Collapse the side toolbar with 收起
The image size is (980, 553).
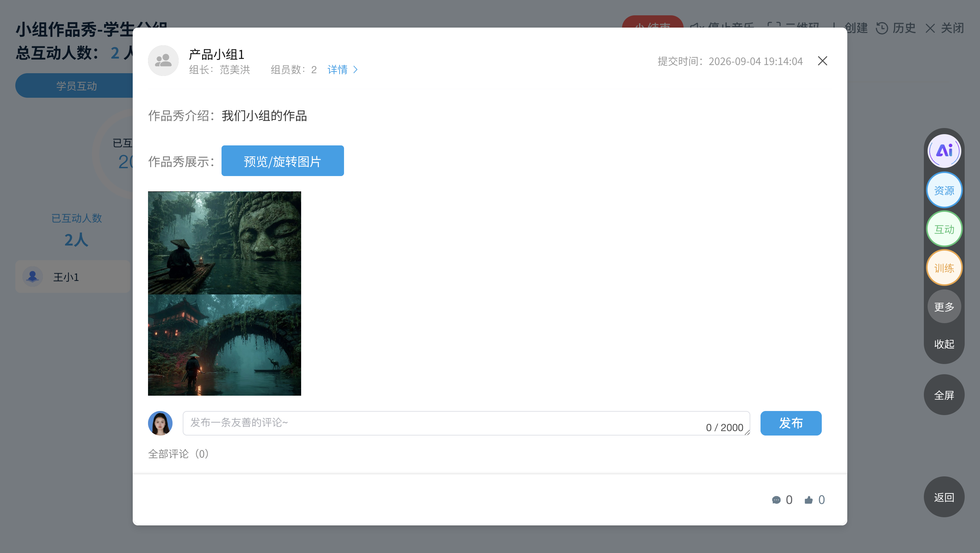pos(944,344)
